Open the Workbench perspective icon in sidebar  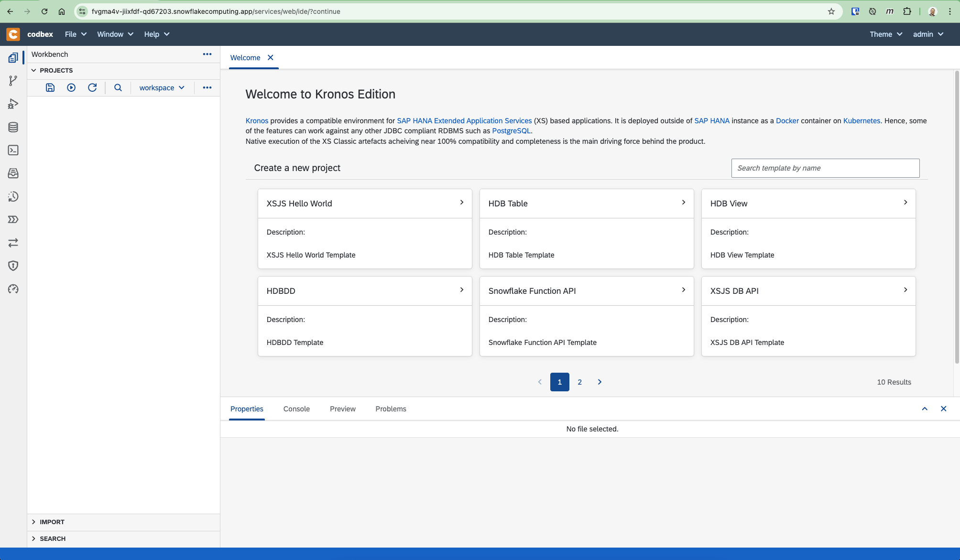[x=13, y=58]
